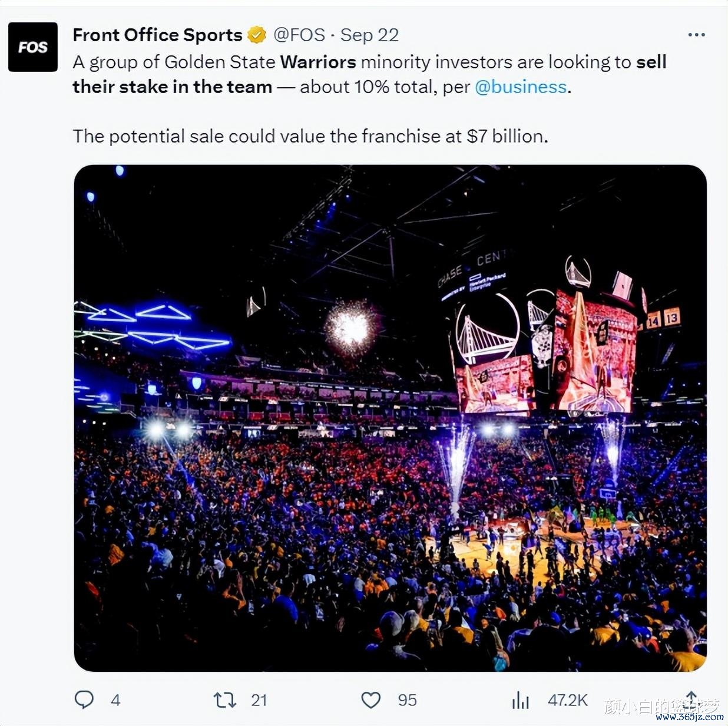Click the retweet count of 21
This screenshot has height=726, width=728.
coord(259,700)
